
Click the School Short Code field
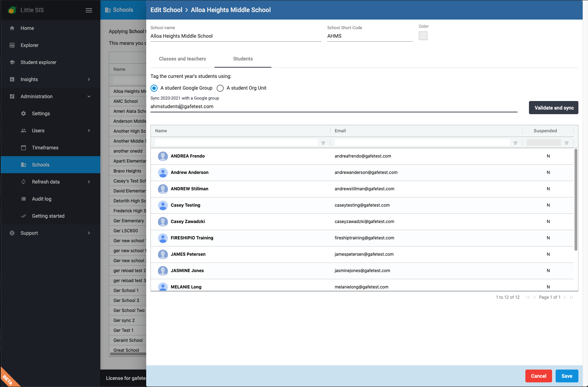370,36
